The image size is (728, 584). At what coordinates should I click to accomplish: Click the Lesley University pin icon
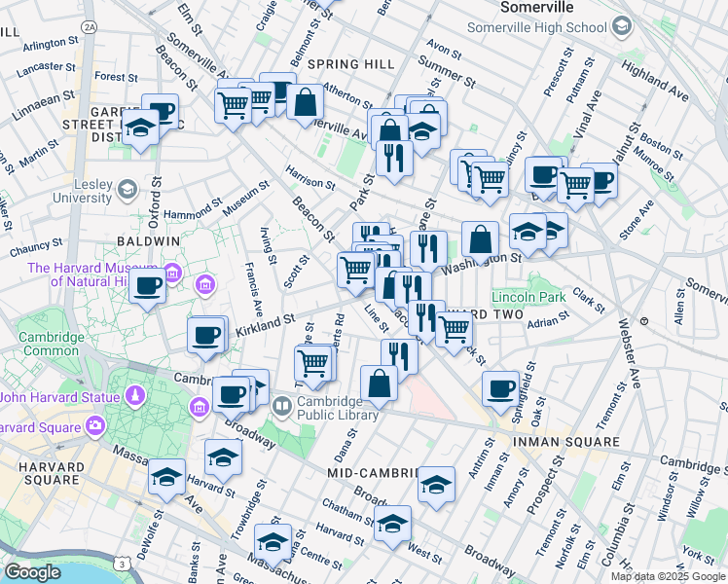point(127,191)
